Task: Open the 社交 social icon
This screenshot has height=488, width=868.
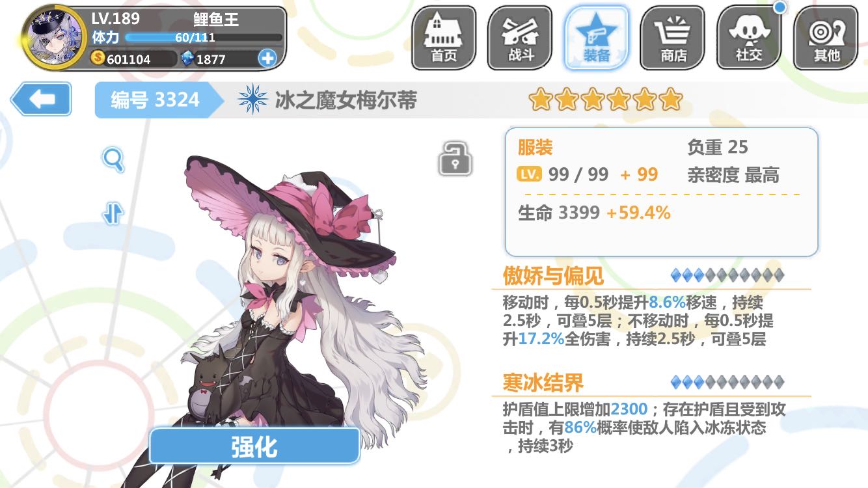Action: [749, 38]
